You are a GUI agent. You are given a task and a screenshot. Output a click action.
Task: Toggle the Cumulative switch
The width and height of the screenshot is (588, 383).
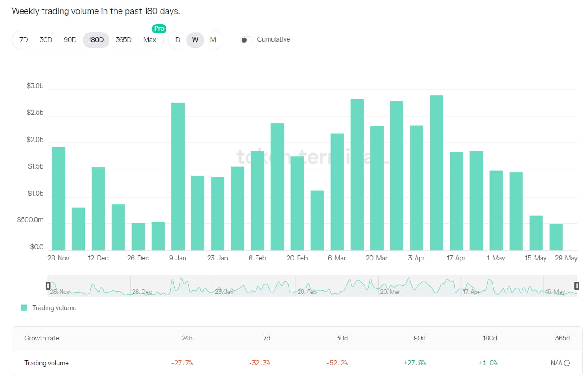click(x=247, y=40)
